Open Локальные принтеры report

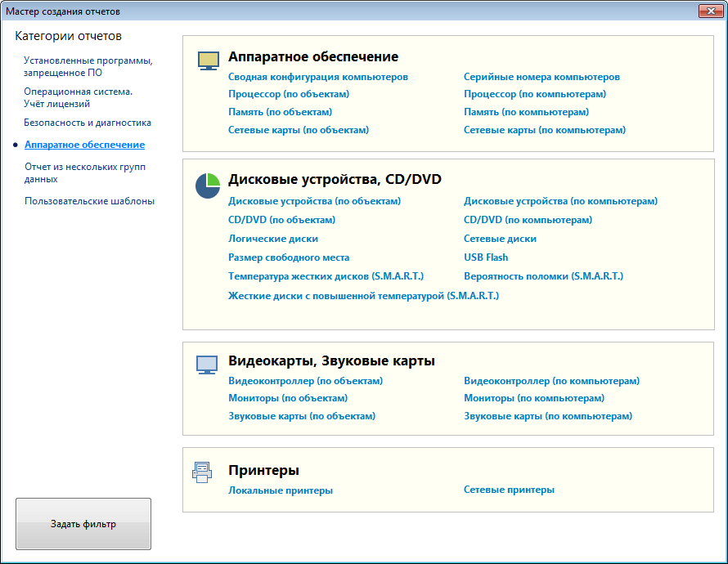pyautogui.click(x=281, y=490)
